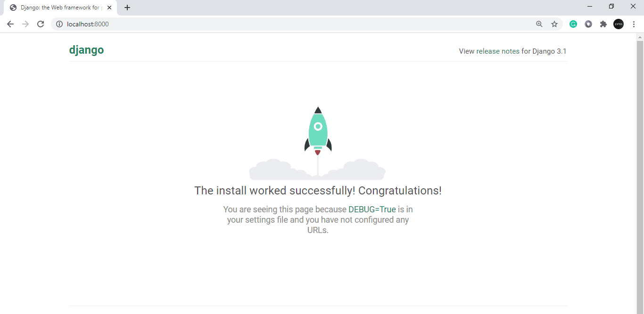Image resolution: width=644 pixels, height=314 pixels.
Task: Bookmark this page with the star icon
Action: 554,24
